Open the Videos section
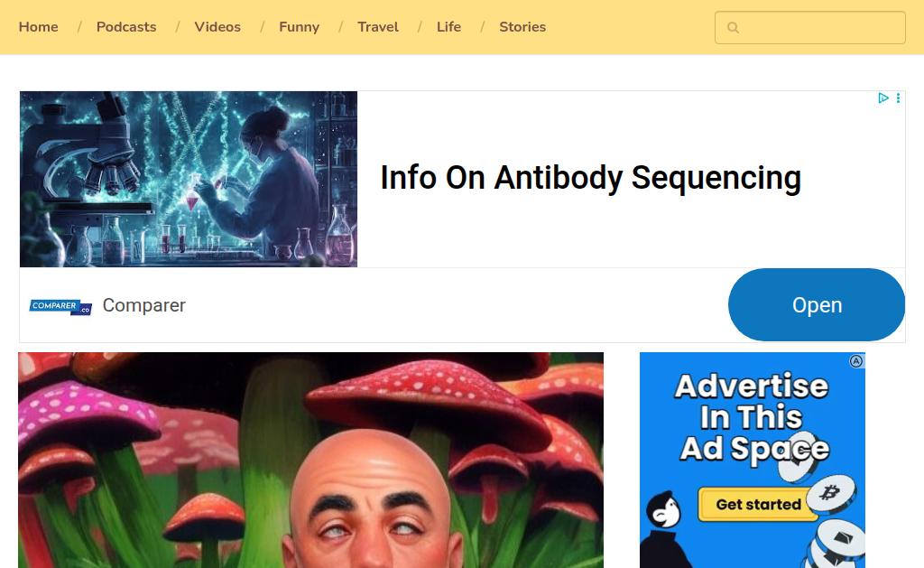Screen dimensions: 924x568 [217, 27]
